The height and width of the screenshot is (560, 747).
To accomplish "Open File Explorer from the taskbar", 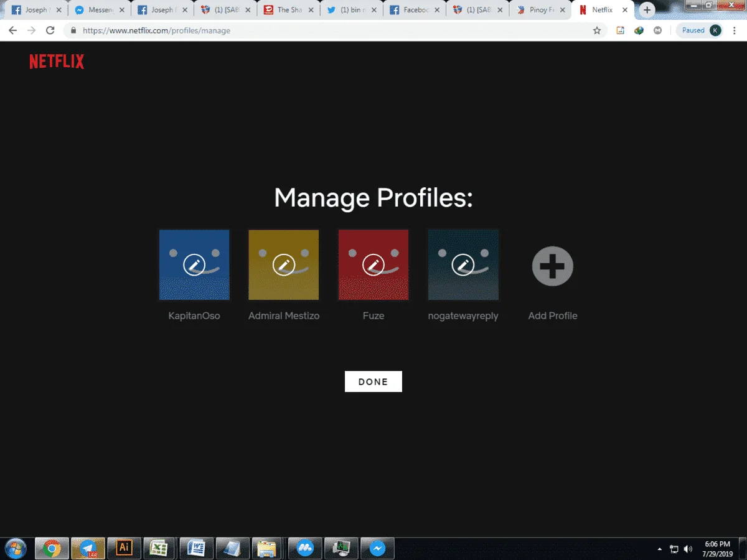I will [268, 548].
